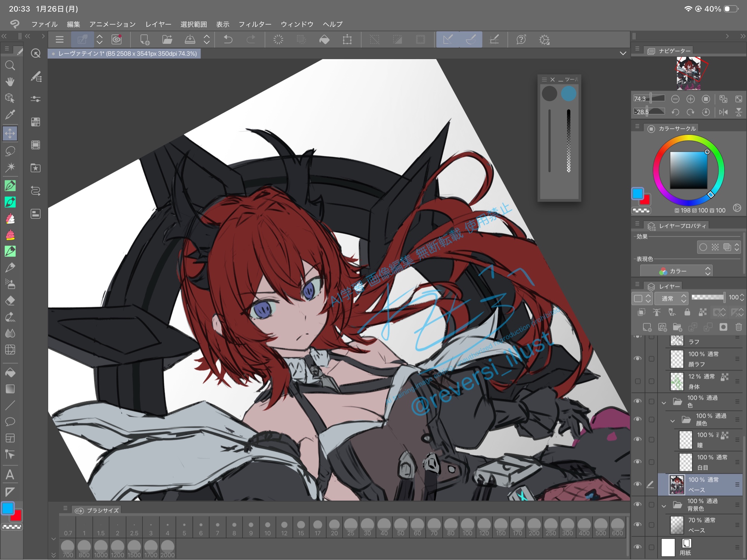Open the レイヤー menu in menu bar
Screen dimensions: 747x560
pyautogui.click(x=158, y=24)
